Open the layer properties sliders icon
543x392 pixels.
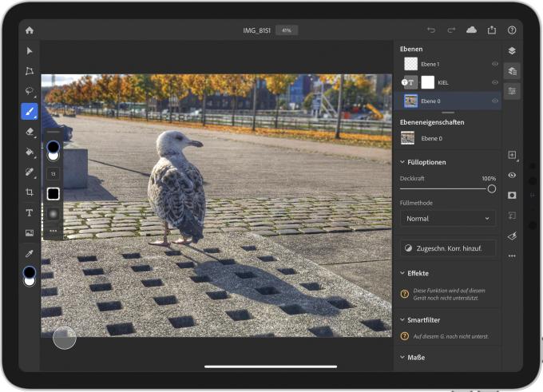[512, 91]
